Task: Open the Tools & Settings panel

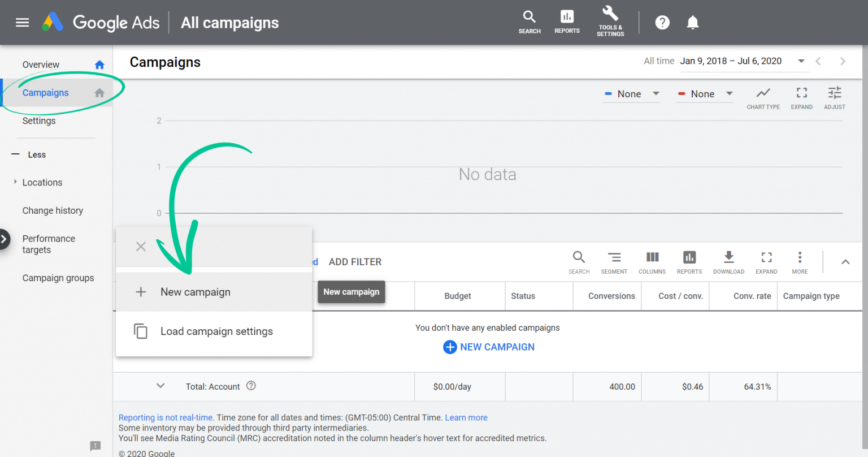Action: click(x=610, y=21)
